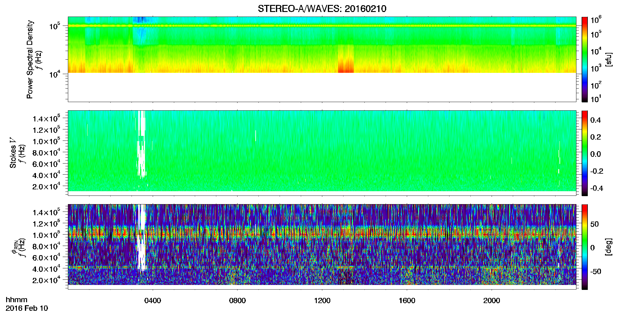
Task: Click the Stokes V color bar
Action: point(585,153)
